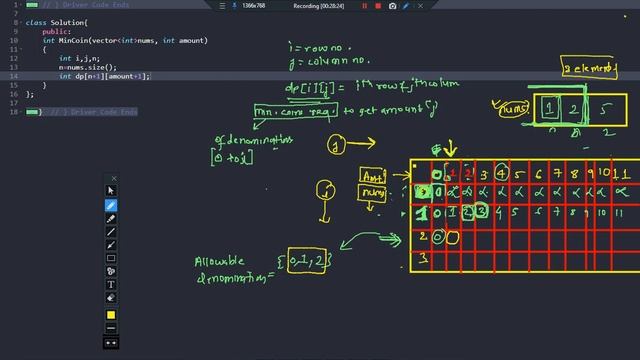Toggle the draw pencil on recording bar
Screen dimensions: 640x360
click(406, 6)
